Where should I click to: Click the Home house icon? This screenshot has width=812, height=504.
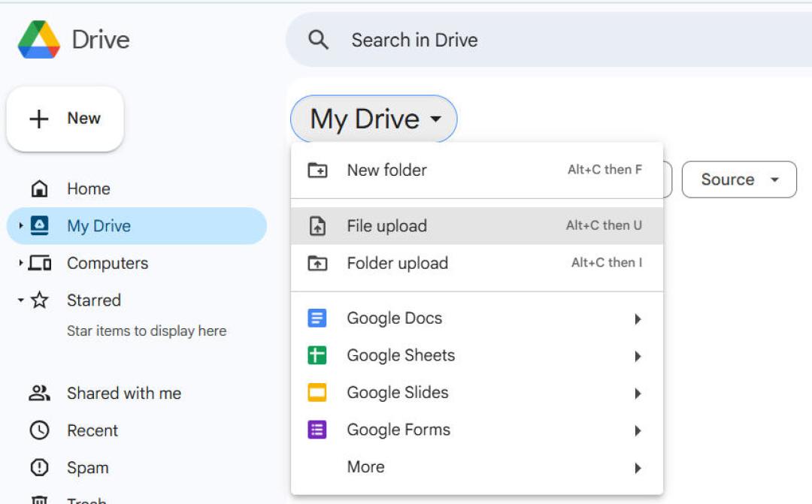(x=39, y=189)
